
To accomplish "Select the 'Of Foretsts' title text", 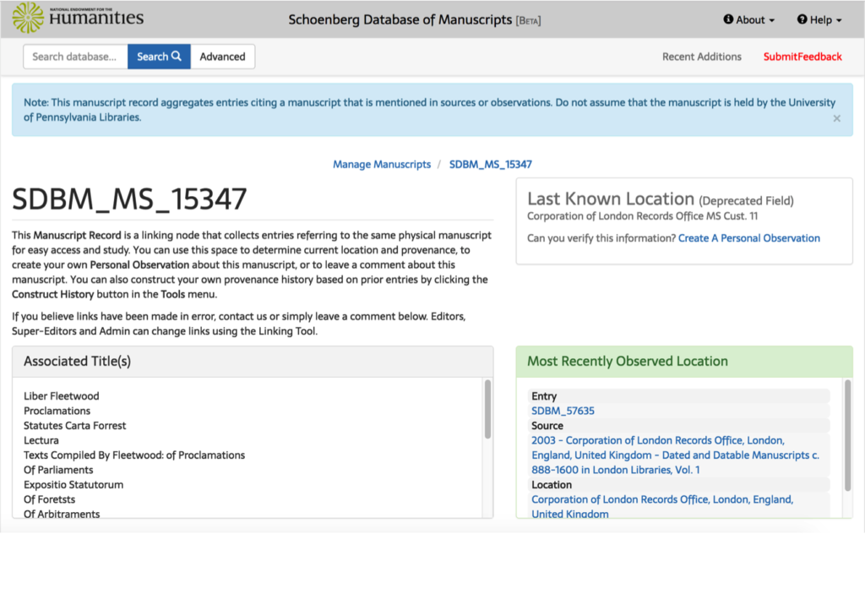I will pyautogui.click(x=49, y=499).
